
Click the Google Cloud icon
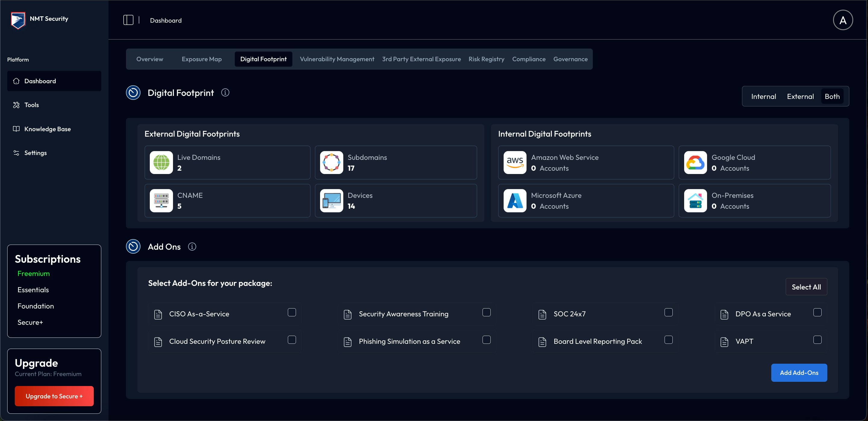pos(695,163)
